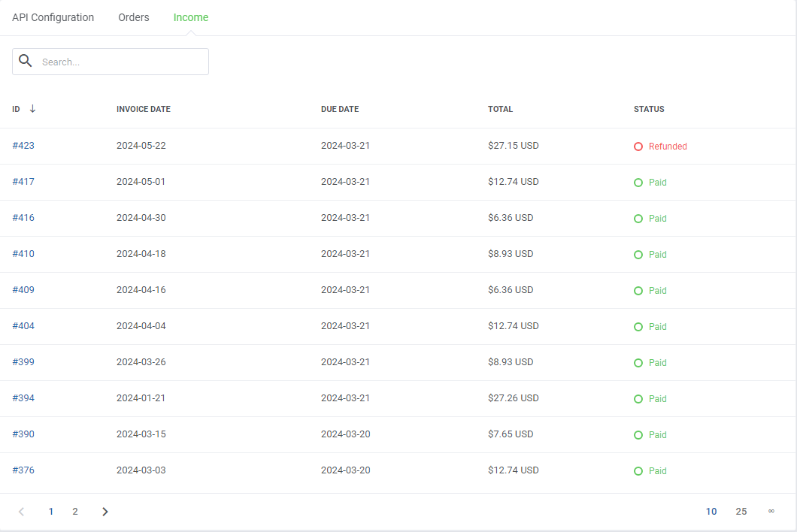Image resolution: width=797 pixels, height=532 pixels.
Task: Sort by Due Date column header
Action: 340,109
